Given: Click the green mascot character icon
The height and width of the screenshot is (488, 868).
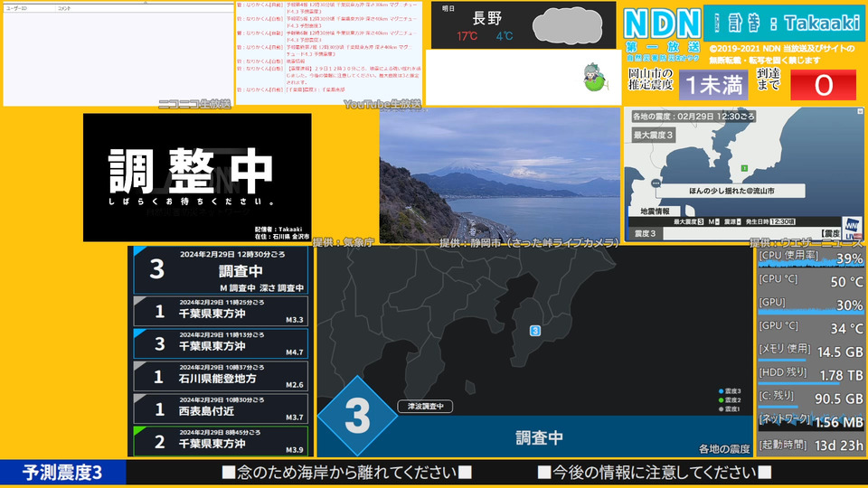Looking at the screenshot, I should click(x=594, y=78).
